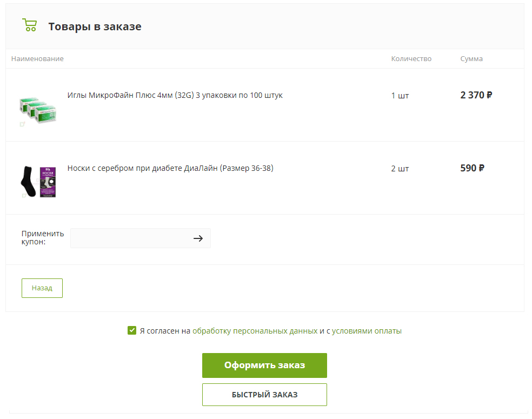Click the 2 шт quantity for socks
532x419 pixels.
pos(400,169)
